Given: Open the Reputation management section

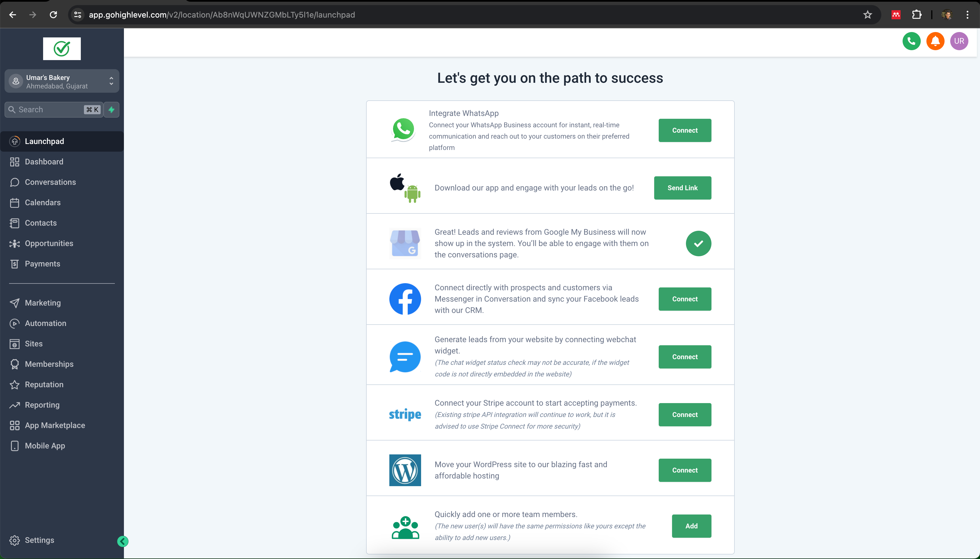Looking at the screenshot, I should (44, 384).
